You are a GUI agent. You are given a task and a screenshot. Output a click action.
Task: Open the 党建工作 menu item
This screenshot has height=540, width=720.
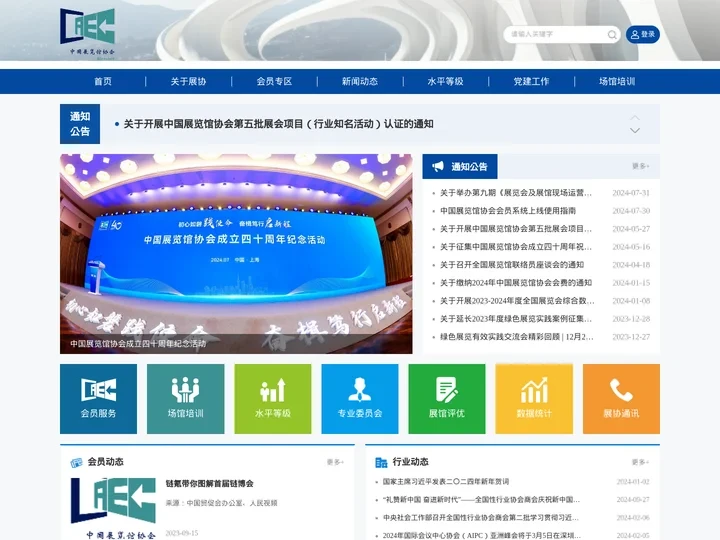(531, 81)
